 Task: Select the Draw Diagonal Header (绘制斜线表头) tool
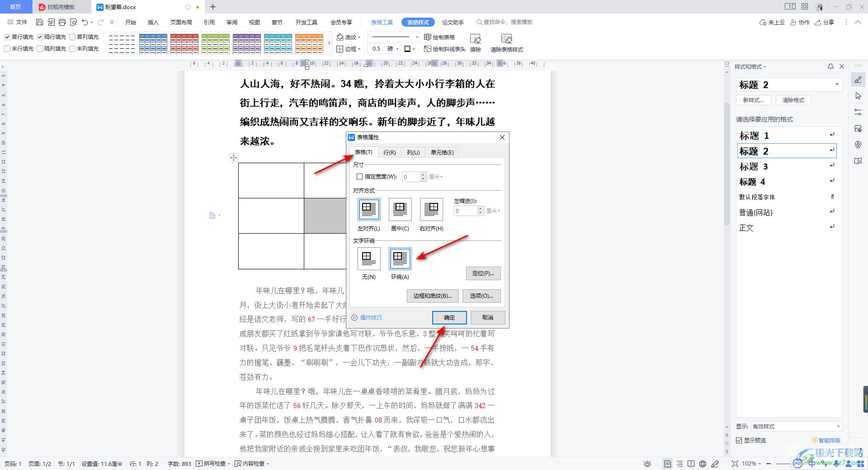[x=445, y=49]
